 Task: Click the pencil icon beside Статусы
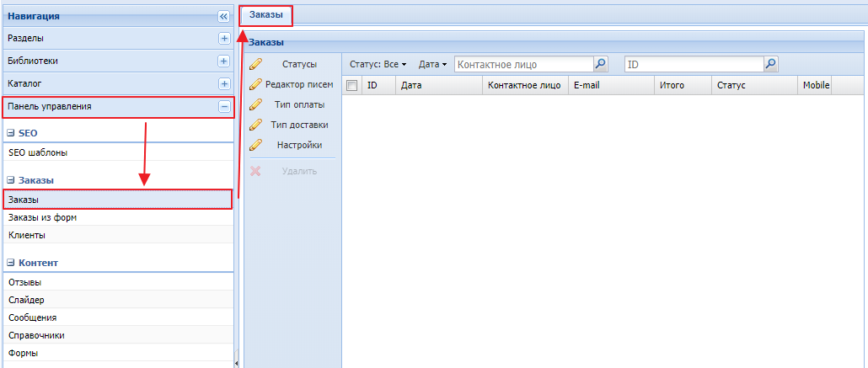(256, 64)
